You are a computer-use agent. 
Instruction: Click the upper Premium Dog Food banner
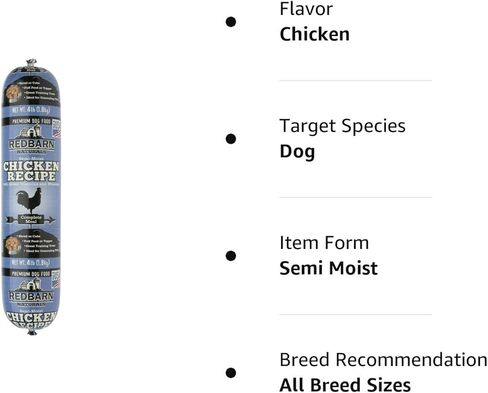31,121
